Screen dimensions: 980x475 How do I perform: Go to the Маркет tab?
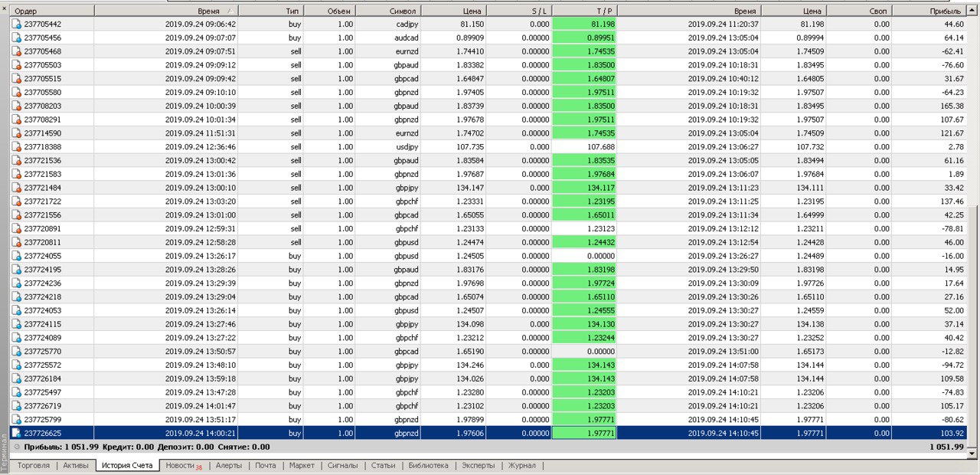(x=302, y=465)
